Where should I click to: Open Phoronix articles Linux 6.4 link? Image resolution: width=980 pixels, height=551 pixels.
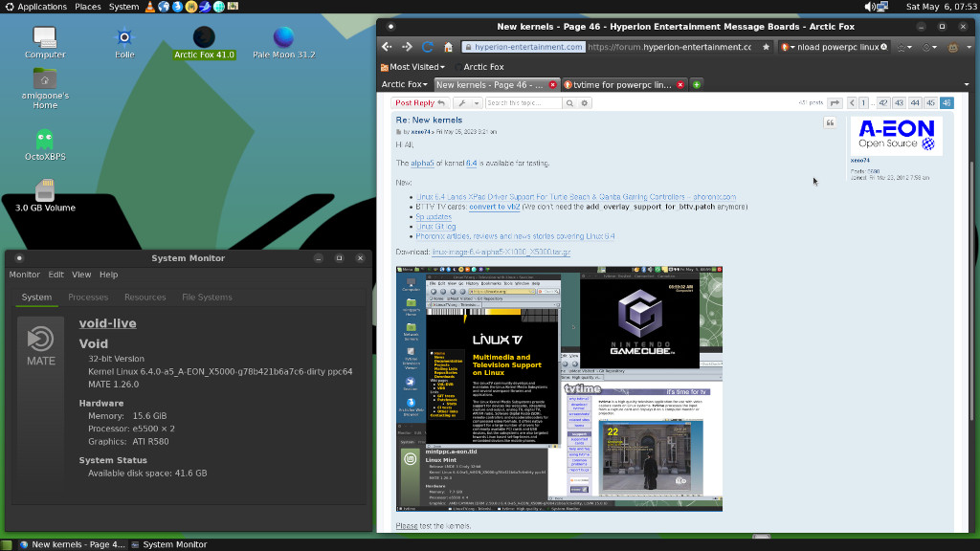[515, 236]
